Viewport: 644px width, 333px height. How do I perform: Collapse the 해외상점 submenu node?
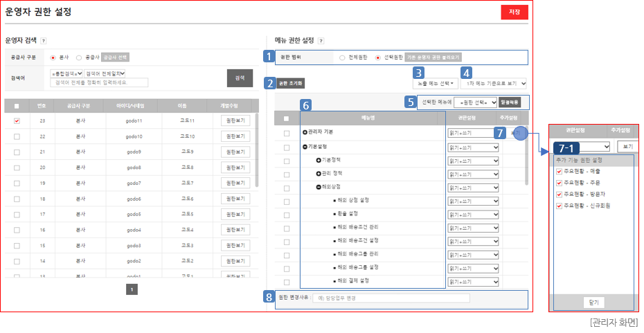(319, 186)
